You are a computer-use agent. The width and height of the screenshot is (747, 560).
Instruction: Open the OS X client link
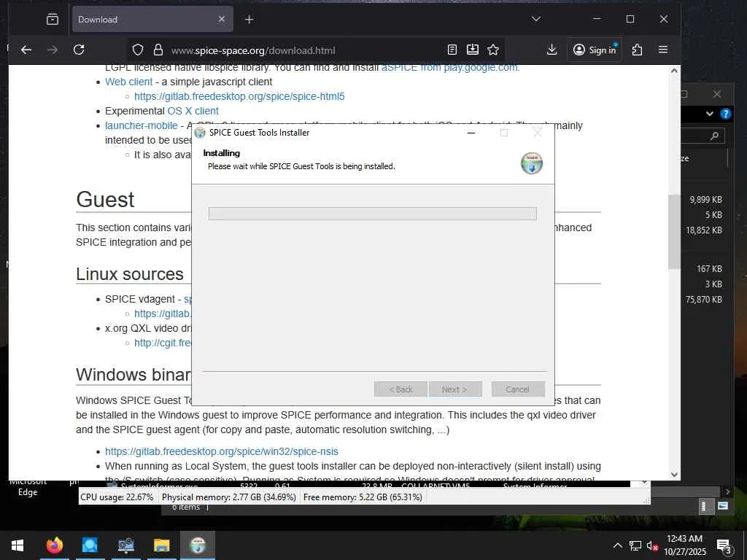(x=193, y=111)
